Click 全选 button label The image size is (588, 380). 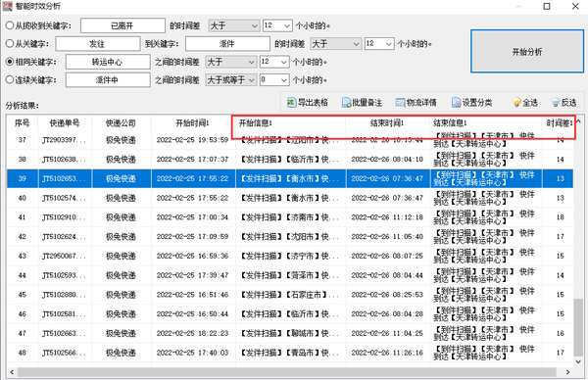530,102
